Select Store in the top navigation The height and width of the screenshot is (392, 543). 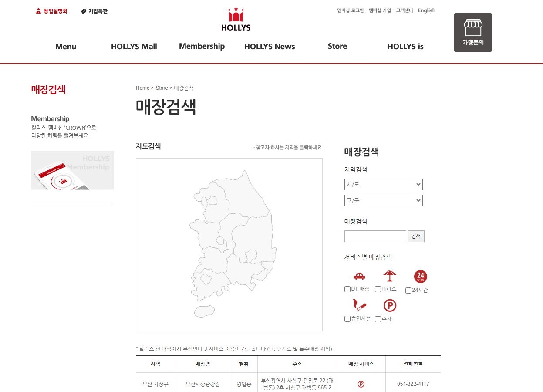tap(337, 46)
